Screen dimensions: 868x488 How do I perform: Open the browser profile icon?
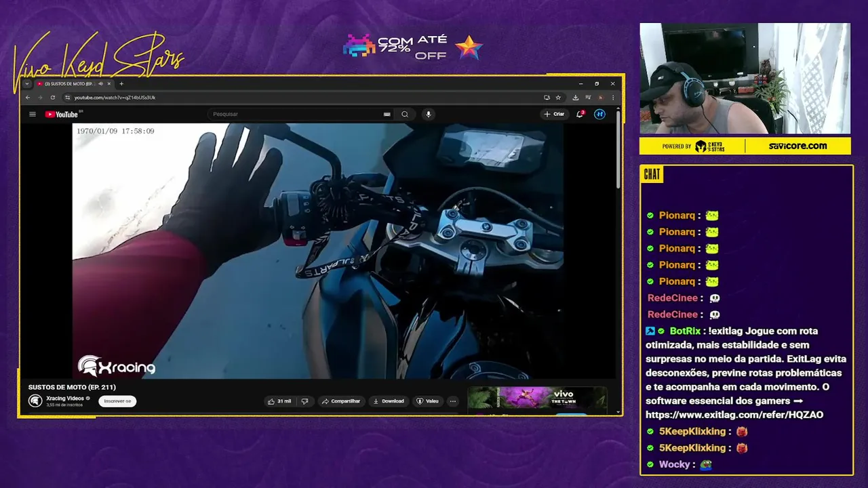[x=600, y=98]
